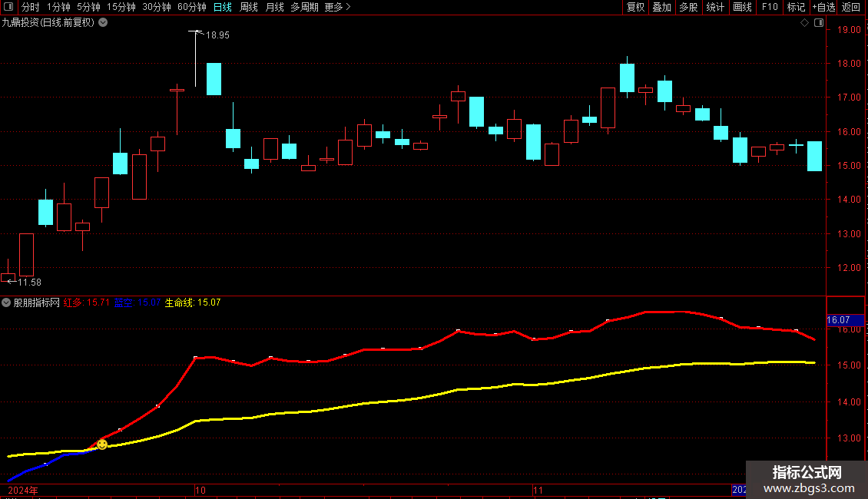Toggle the right side panel icon
The image size is (868, 499).
coord(819,23)
